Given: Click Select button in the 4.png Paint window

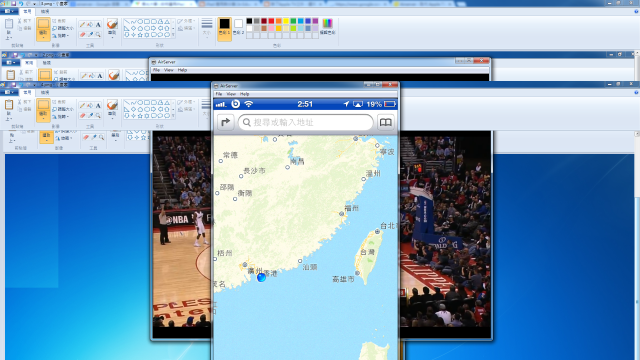Looking at the screenshot, I should 43,110.
